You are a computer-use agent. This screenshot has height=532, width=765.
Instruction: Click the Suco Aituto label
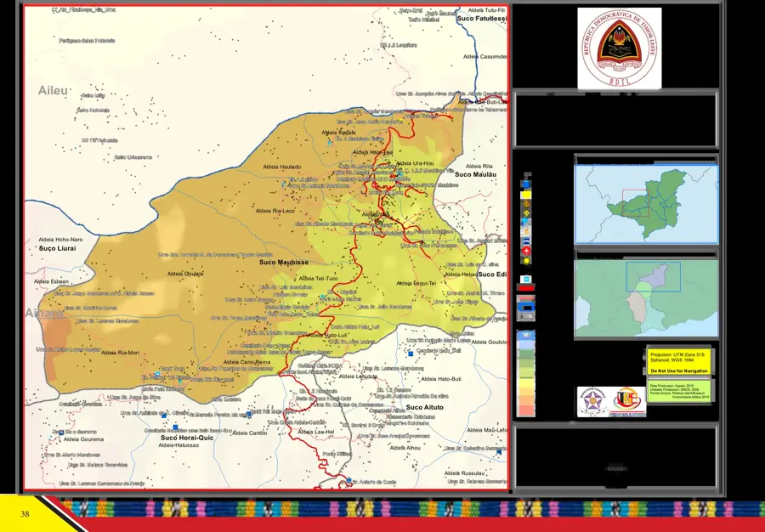[424, 407]
